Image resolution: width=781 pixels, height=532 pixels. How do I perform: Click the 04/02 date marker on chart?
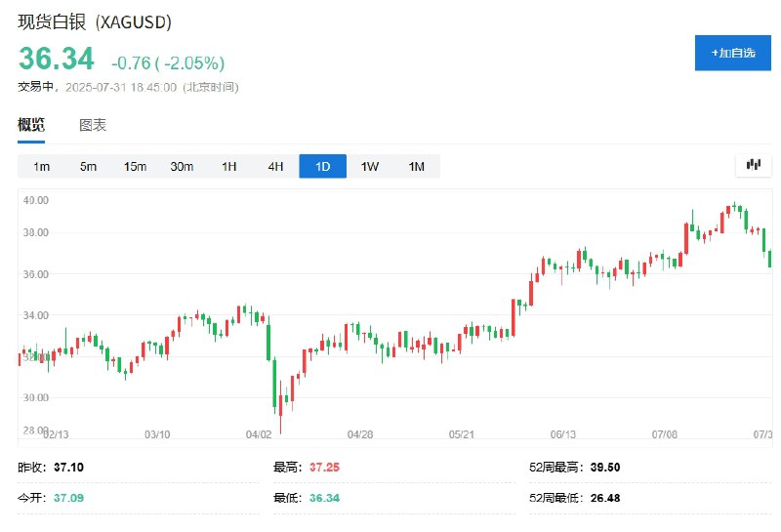point(259,434)
